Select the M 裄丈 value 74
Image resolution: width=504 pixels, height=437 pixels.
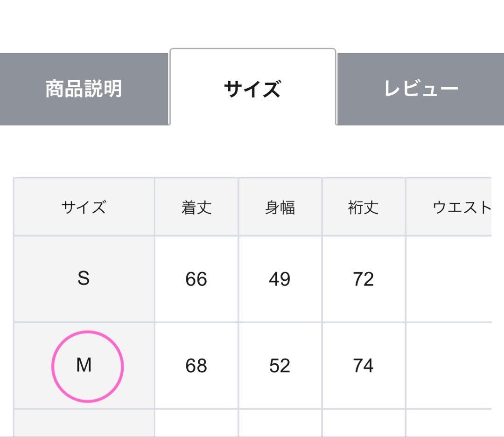364,366
